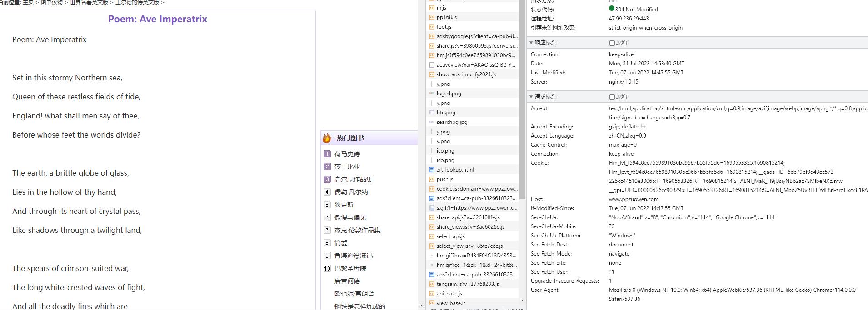Open the 傲慢与偏见 book link
This screenshot has width=868, height=310.
[x=350, y=217]
